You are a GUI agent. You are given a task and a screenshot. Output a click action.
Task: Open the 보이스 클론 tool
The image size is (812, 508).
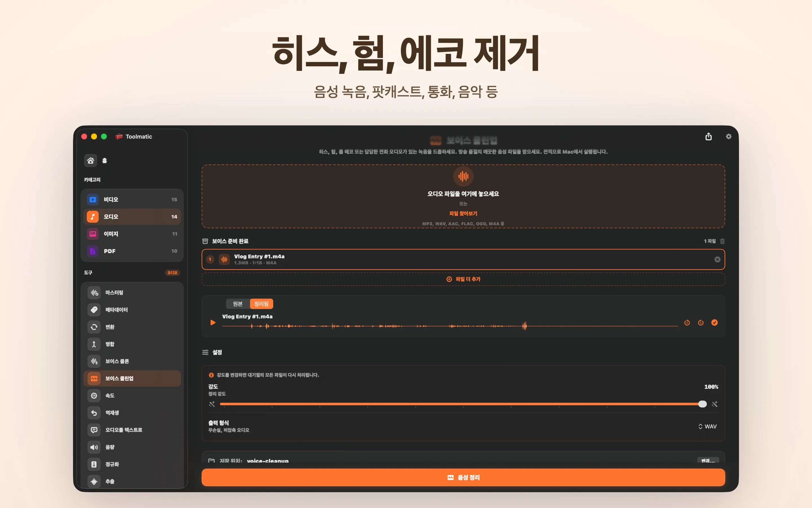[x=132, y=361]
